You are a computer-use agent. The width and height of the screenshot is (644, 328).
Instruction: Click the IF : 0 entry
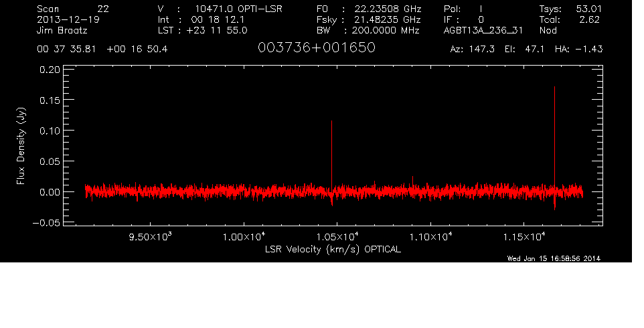click(464, 19)
